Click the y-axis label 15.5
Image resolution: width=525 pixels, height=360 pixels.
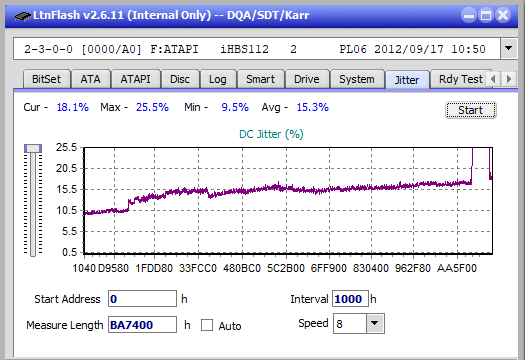click(66, 189)
